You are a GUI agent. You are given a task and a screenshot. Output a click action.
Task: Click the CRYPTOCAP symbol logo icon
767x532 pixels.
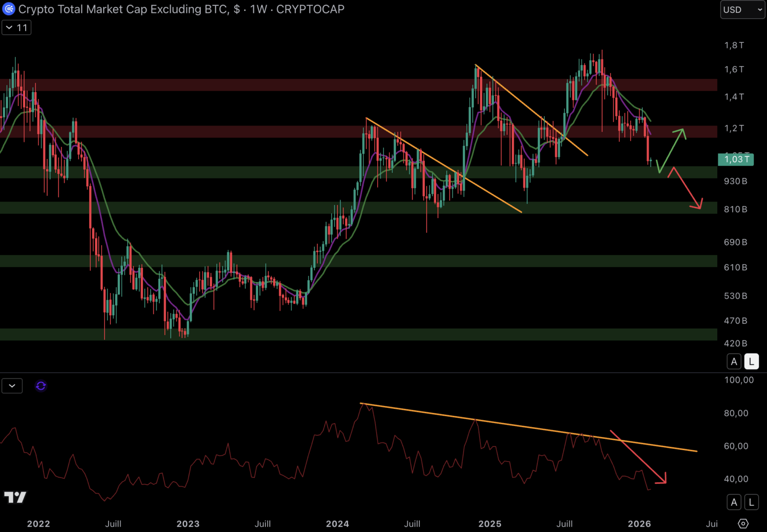click(x=9, y=9)
